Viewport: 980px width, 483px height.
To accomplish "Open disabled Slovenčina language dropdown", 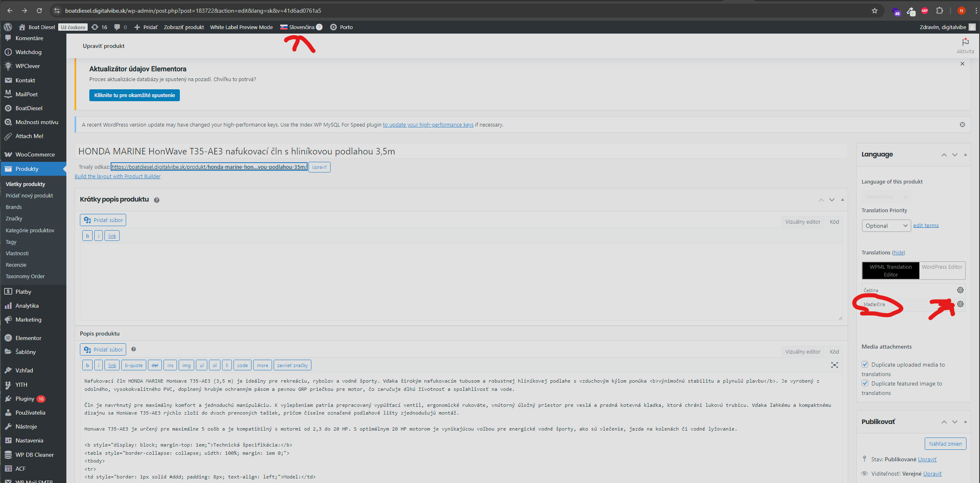I will (886, 197).
